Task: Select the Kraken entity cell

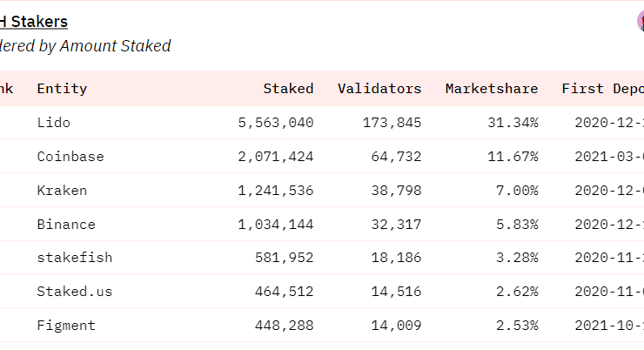Action: [62, 191]
